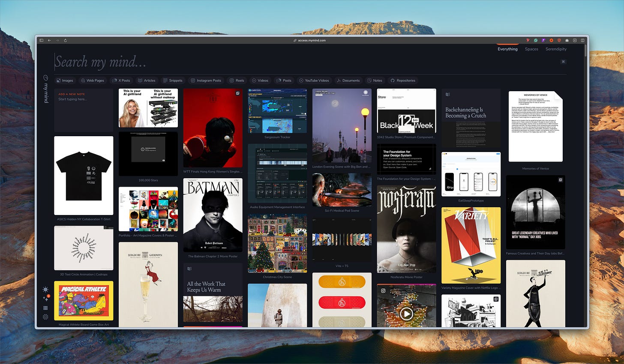
Task: Open the All the Work That Keeps Us Warm article
Action: [x=213, y=293]
